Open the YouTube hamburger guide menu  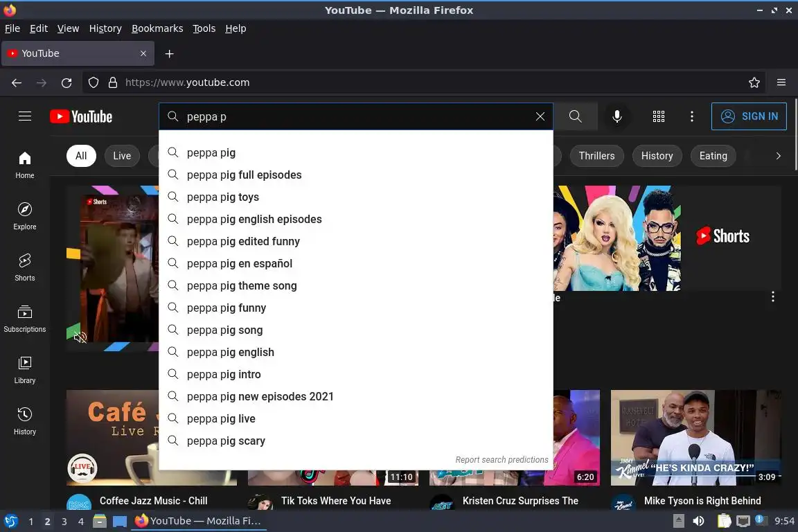click(25, 116)
